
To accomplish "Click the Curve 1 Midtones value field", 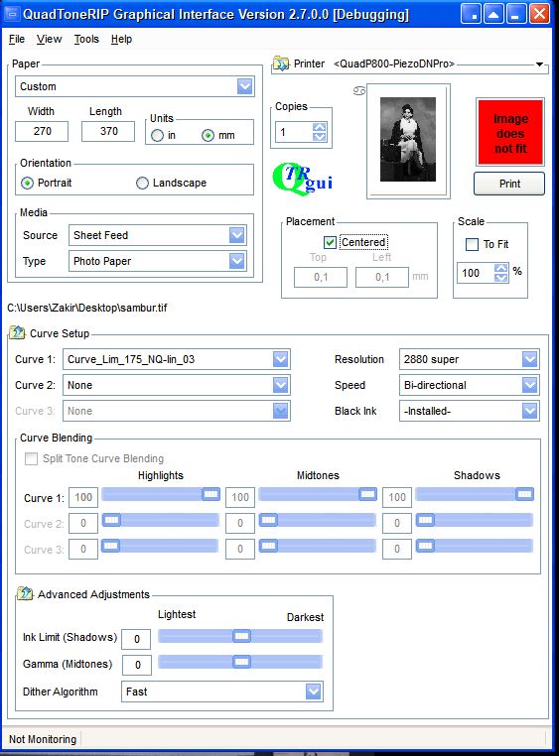I will click(240, 497).
